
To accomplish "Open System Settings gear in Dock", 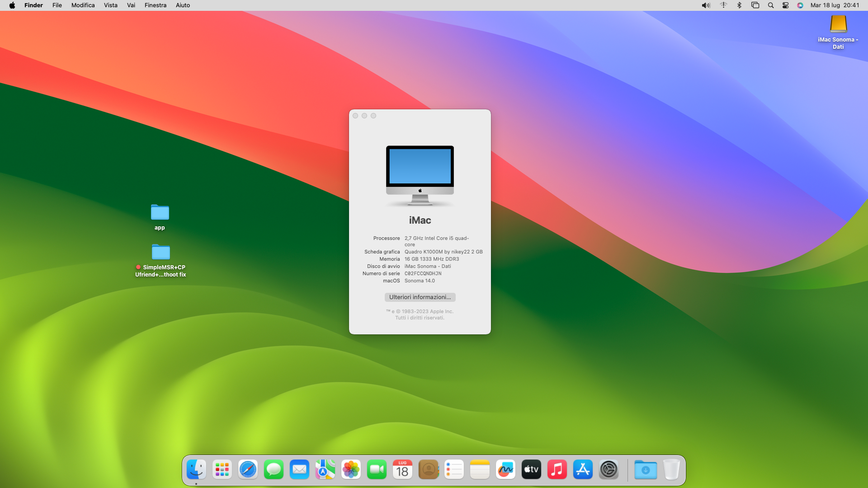I will 609,470.
